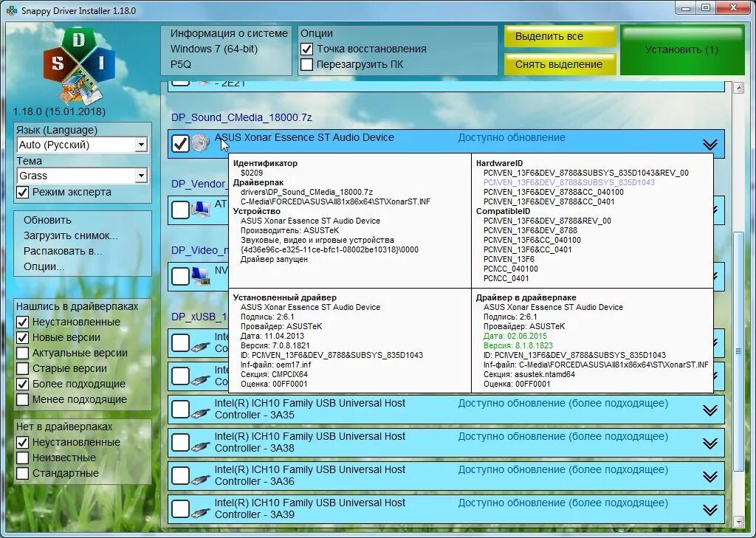Click the SDI hexagon logo
This screenshot has height=538, width=756.
79,65
